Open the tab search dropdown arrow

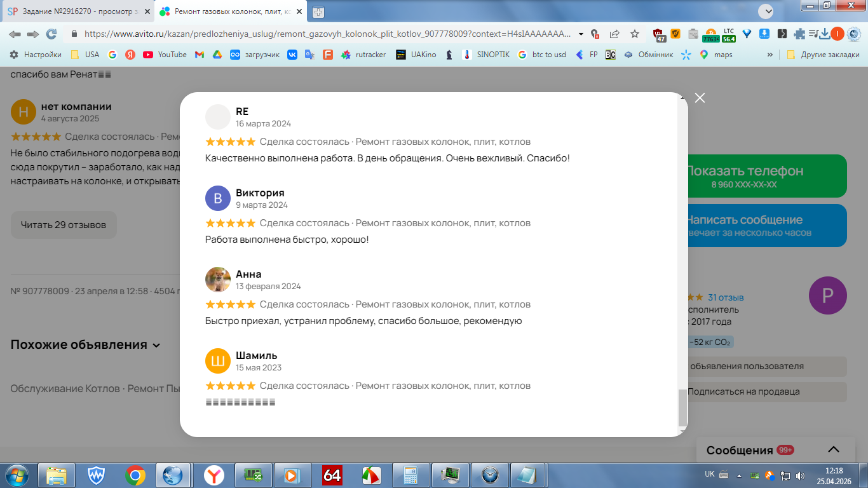tap(766, 11)
